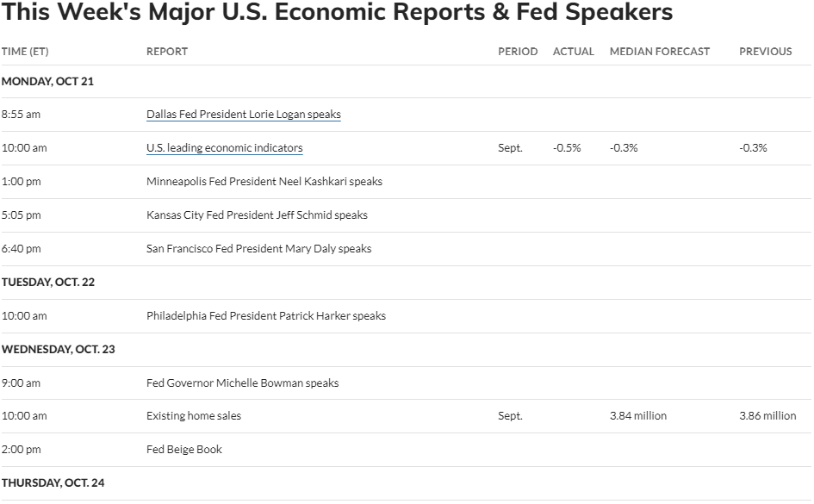The image size is (814, 504).
Task: Select the Kansas City Fed President Jeff Schmid row
Action: tap(406, 215)
